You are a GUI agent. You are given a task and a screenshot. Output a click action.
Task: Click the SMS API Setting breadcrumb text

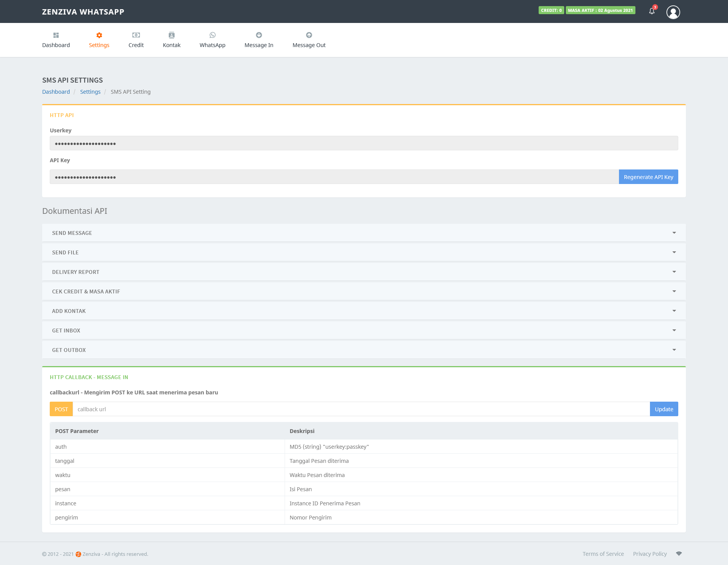[131, 92]
